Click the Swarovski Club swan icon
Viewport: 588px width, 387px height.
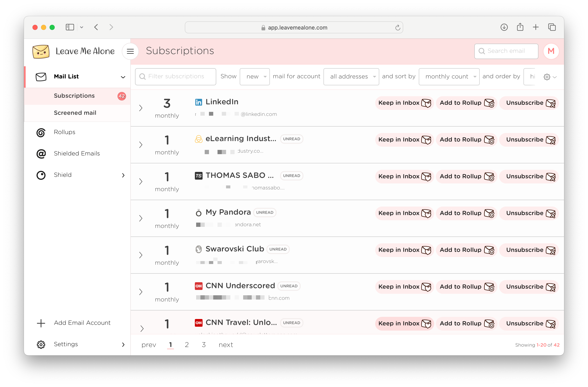pyautogui.click(x=198, y=249)
